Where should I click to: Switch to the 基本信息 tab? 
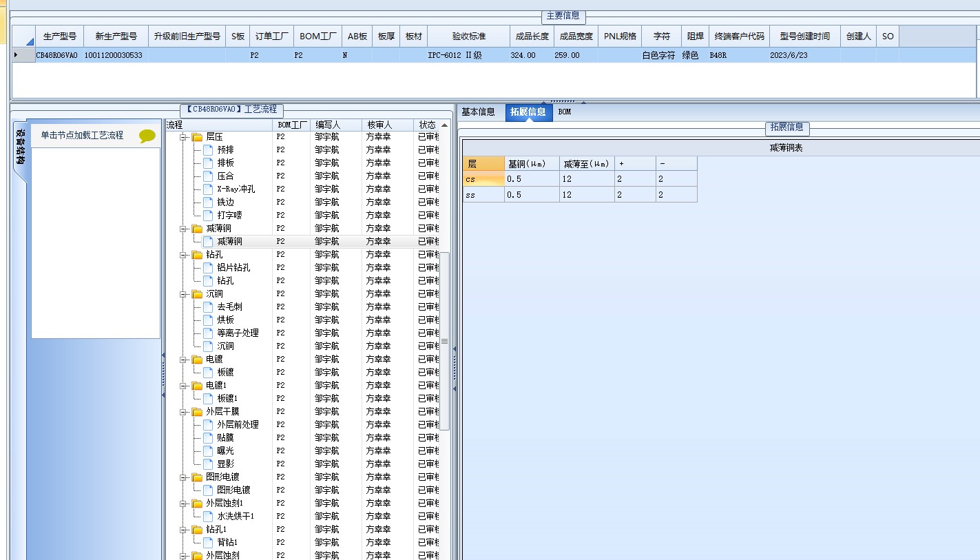479,112
